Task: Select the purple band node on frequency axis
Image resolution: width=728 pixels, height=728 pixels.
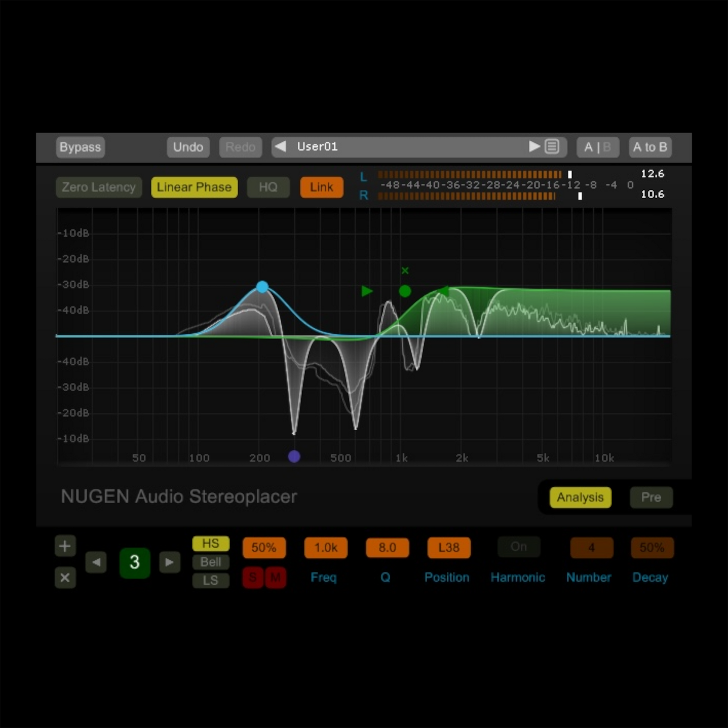Action: 294,457
